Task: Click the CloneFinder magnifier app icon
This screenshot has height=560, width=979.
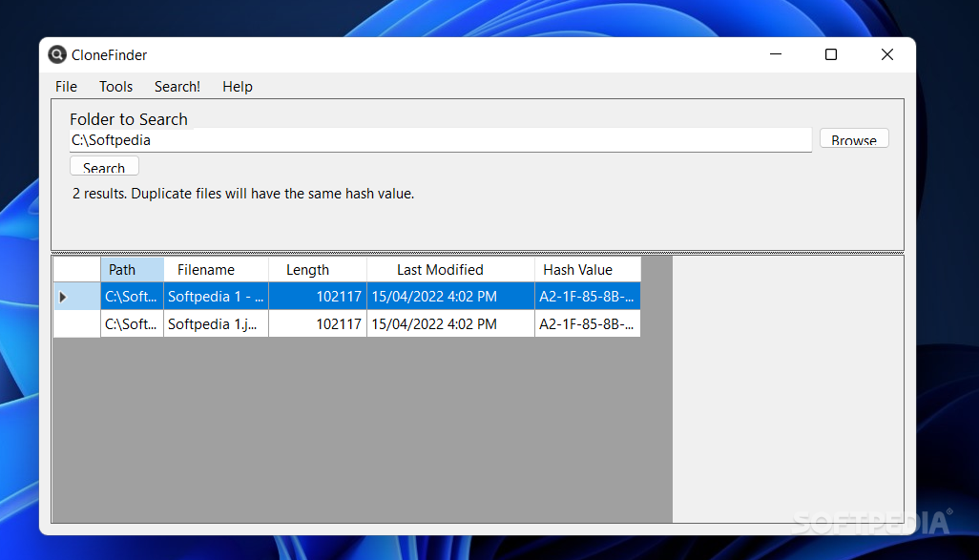Action: (x=57, y=55)
